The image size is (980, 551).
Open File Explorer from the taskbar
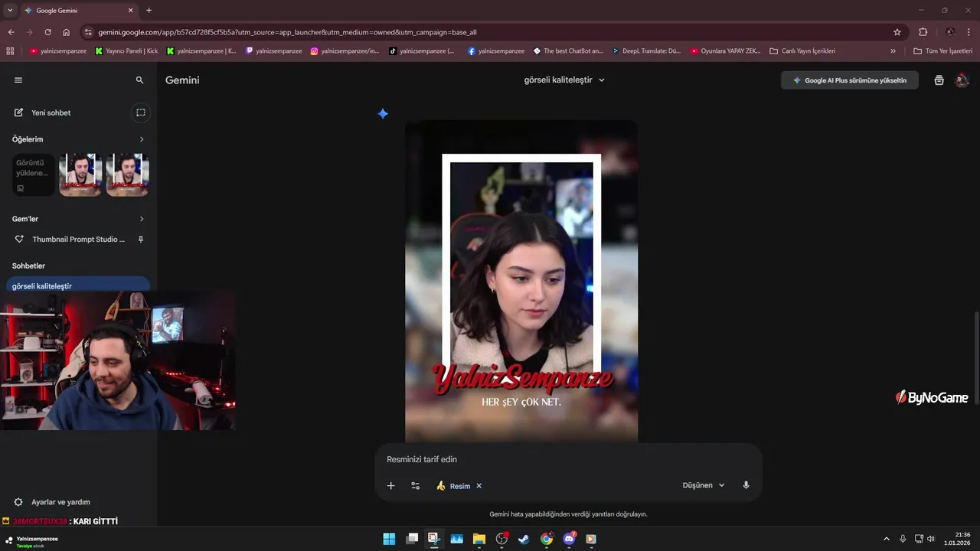point(479,539)
